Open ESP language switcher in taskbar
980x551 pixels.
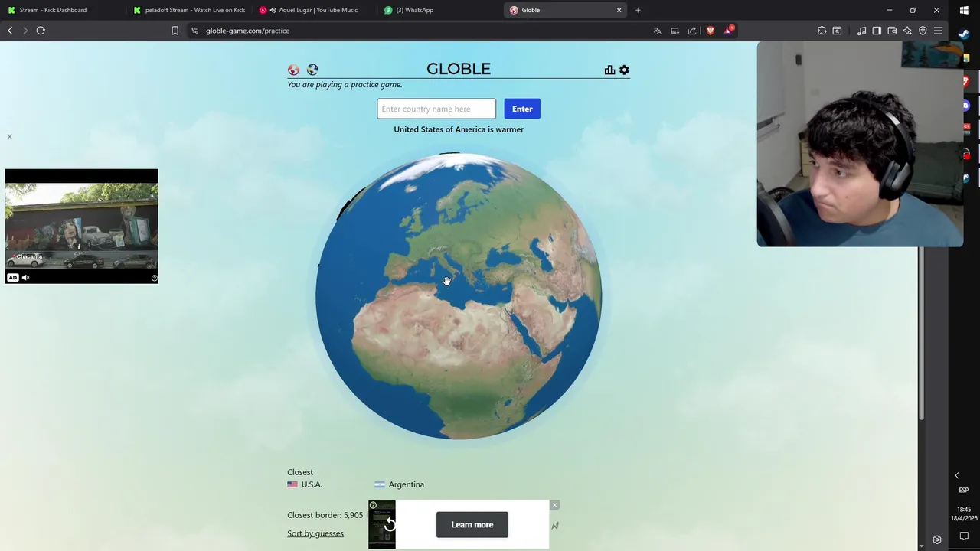pos(964,490)
